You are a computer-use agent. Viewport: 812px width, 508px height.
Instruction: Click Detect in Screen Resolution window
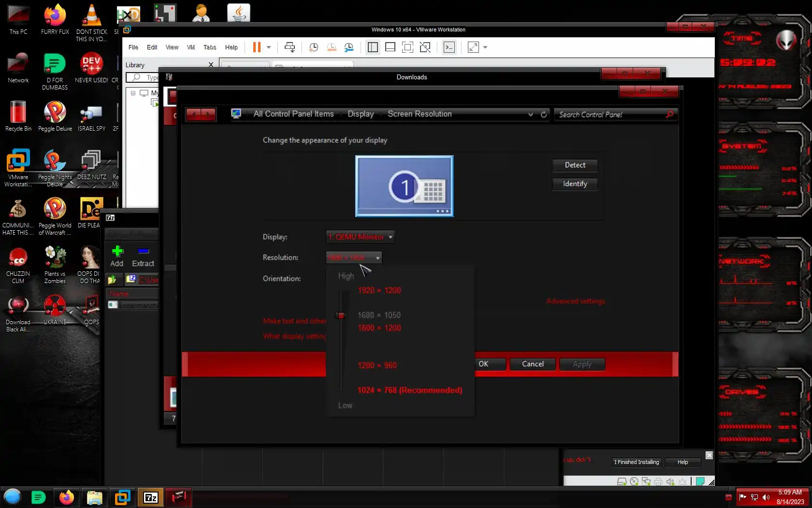(575, 165)
